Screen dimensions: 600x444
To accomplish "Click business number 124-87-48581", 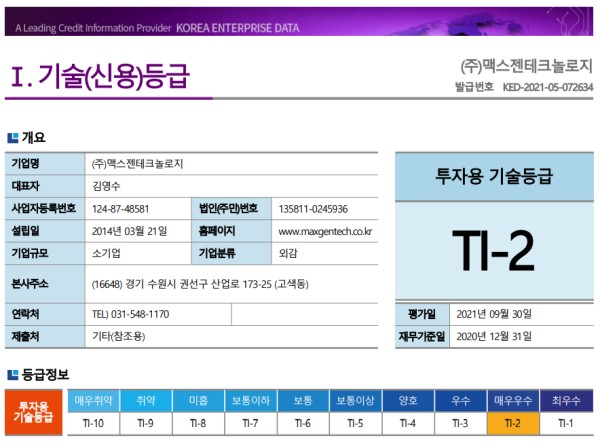I will tap(121, 209).
